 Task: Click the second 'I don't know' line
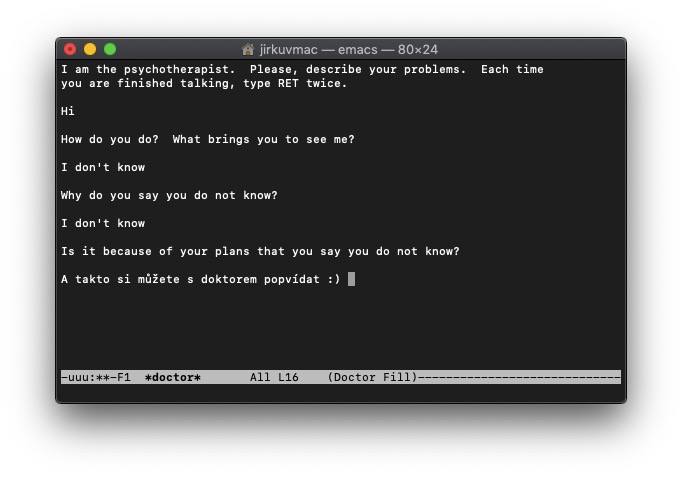click(x=103, y=223)
